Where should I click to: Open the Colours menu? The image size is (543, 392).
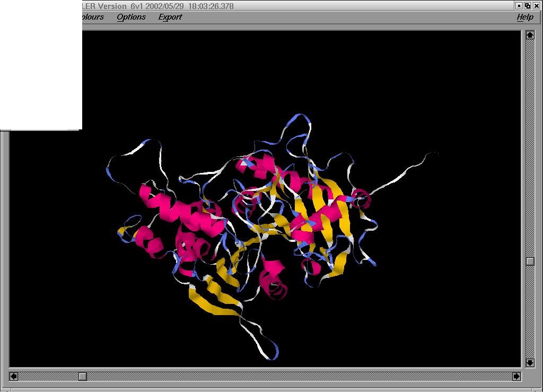pyautogui.click(x=93, y=17)
